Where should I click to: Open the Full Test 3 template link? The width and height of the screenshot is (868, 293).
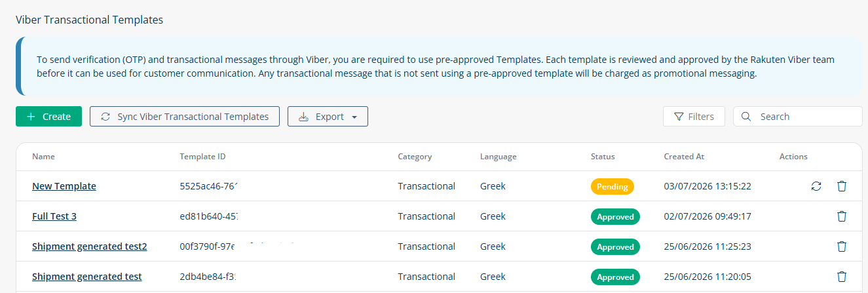click(54, 216)
